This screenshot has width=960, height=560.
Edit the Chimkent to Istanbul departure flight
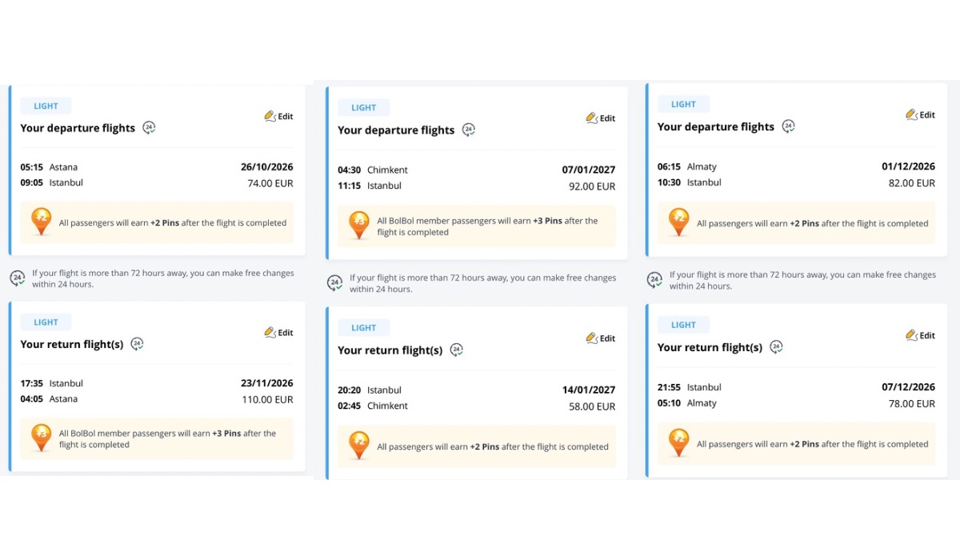[x=600, y=118]
